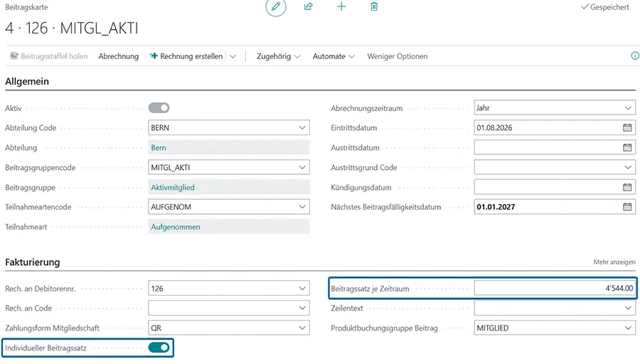
Task: Open Austrittsgrund Code dropdown
Action: [x=628, y=167]
